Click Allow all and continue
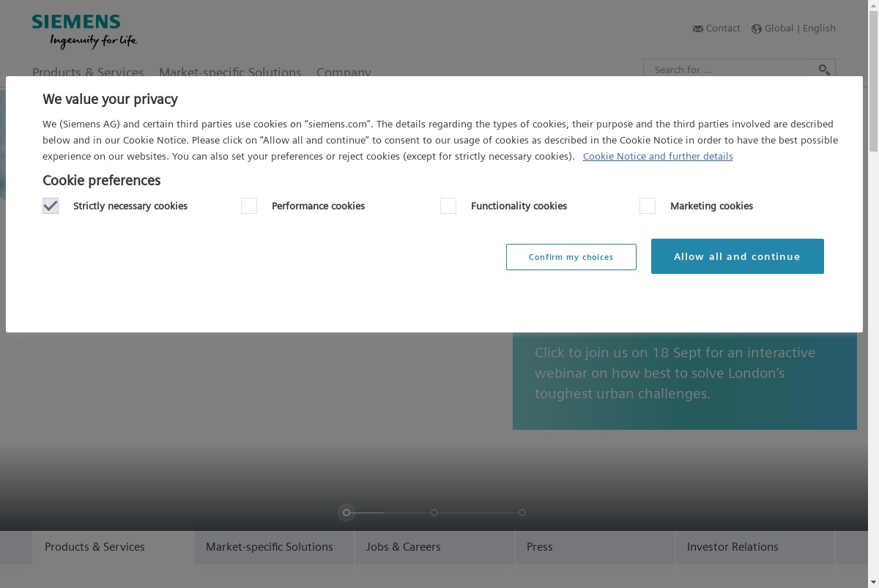 [738, 256]
